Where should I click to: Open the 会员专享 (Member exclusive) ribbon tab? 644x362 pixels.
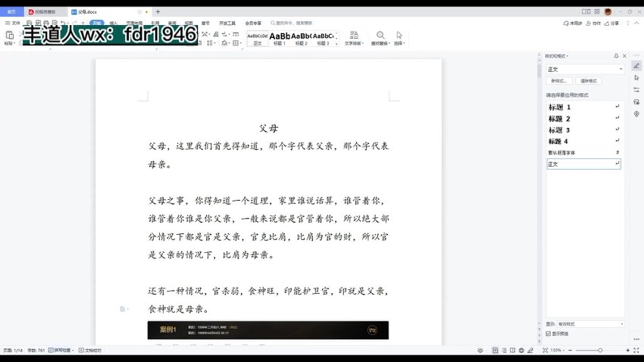253,23
